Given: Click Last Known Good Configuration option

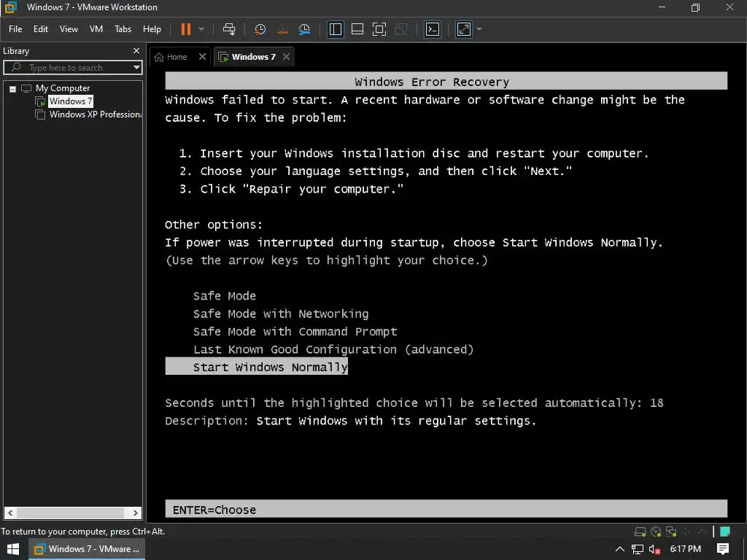Looking at the screenshot, I should [333, 349].
